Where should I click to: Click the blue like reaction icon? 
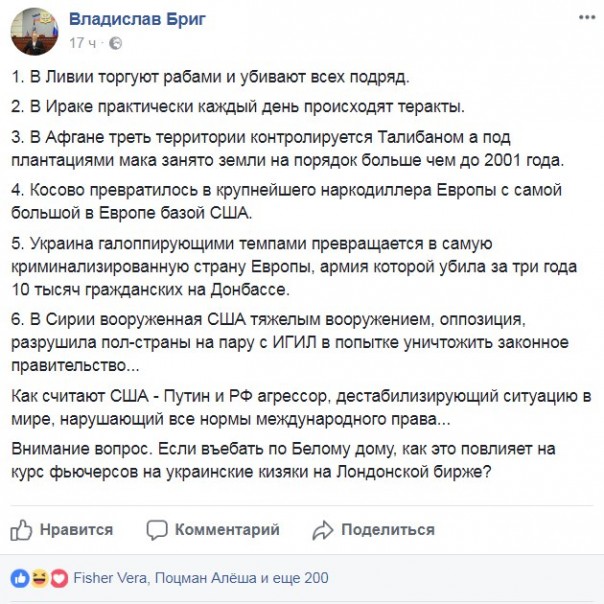18,578
